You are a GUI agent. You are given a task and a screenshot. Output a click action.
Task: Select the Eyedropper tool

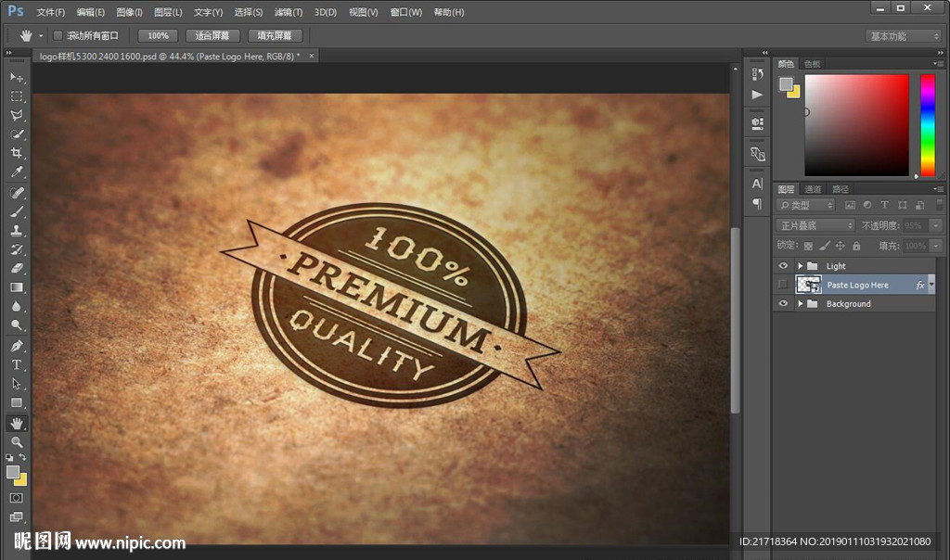click(x=17, y=172)
